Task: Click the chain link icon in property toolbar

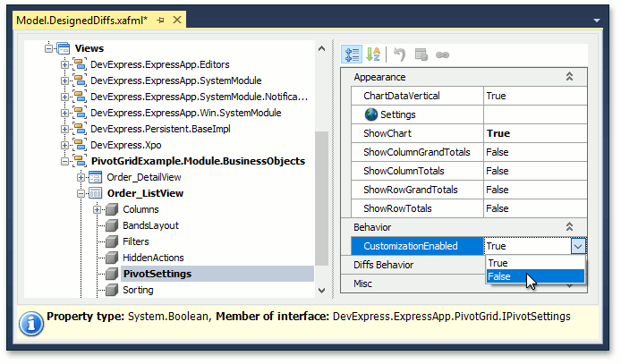Action: click(442, 55)
